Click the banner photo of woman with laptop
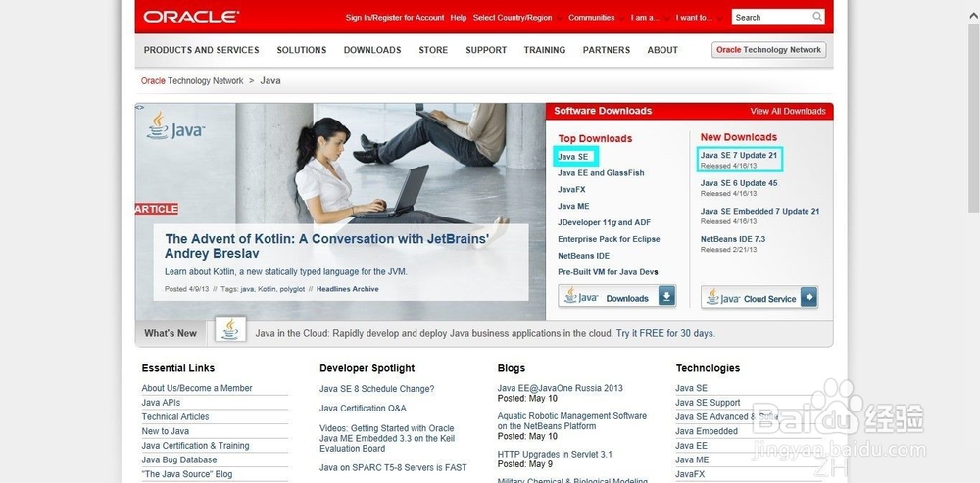Screen dimensions: 980x483 click(x=341, y=213)
